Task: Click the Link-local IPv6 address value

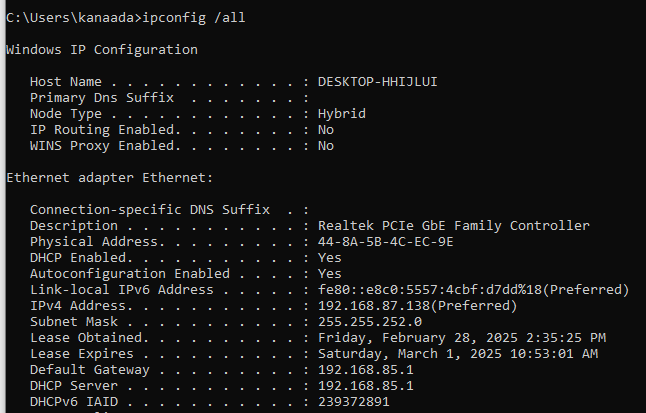Action: point(473,289)
